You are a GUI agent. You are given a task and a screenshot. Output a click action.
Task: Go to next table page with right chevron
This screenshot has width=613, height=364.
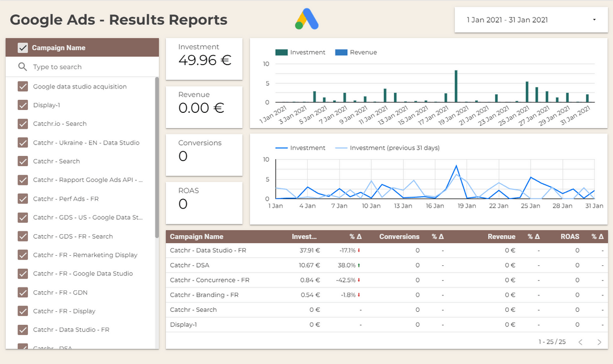[599, 342]
